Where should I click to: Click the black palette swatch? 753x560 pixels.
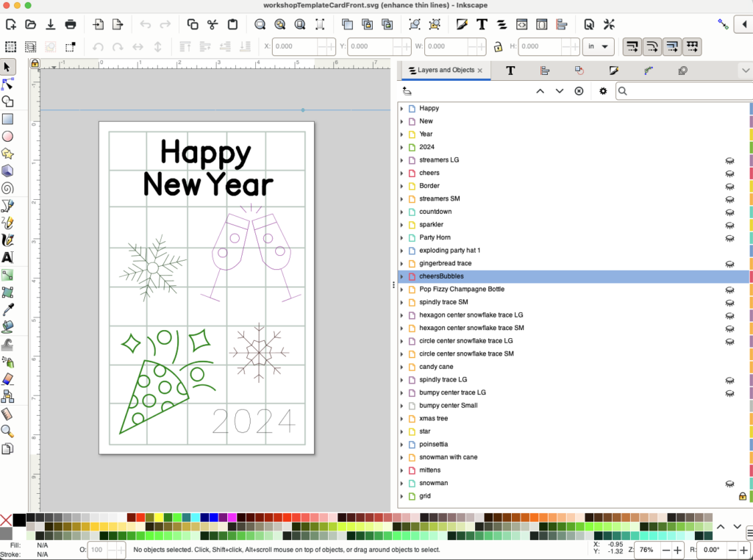click(x=19, y=520)
